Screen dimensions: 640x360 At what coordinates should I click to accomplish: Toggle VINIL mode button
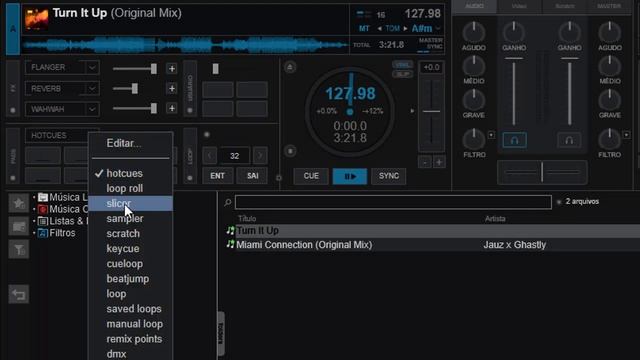pos(402,65)
